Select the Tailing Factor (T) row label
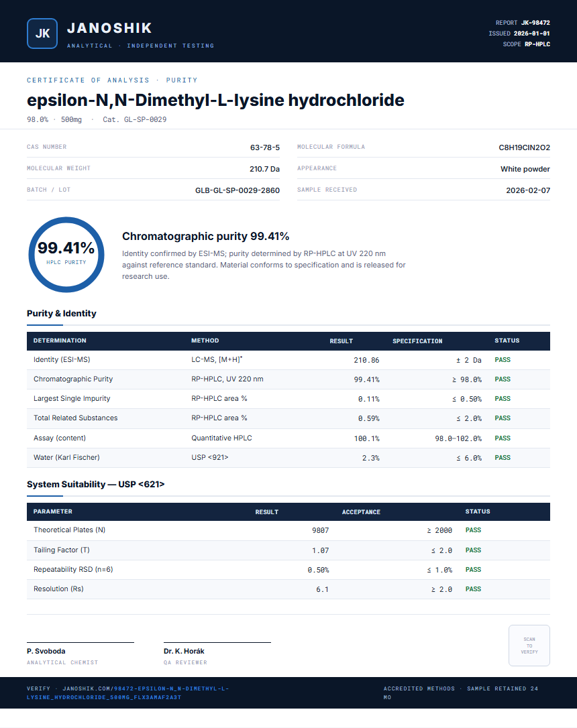577x728 pixels. coord(61,550)
